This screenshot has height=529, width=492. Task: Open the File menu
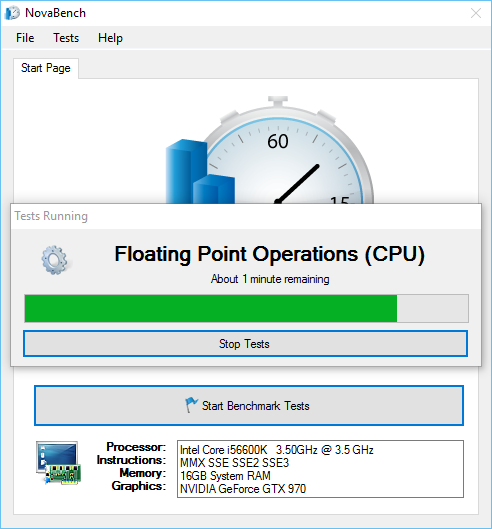(x=25, y=38)
